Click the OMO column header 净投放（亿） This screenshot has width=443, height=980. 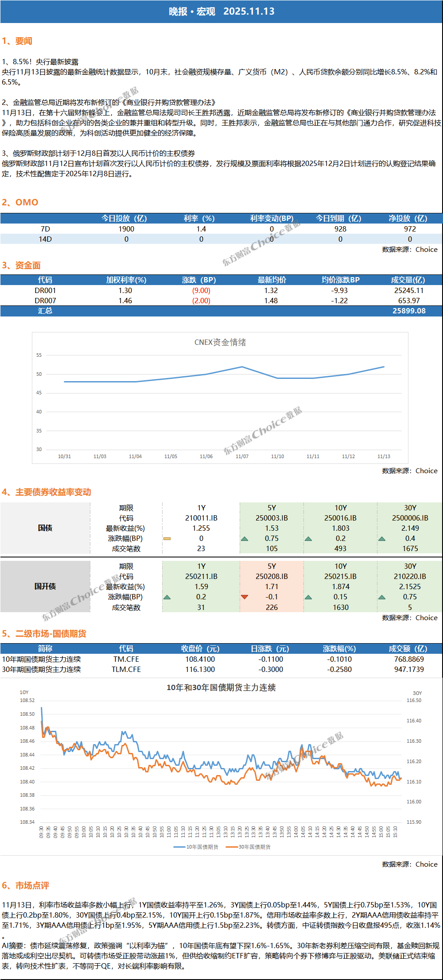[x=408, y=218]
